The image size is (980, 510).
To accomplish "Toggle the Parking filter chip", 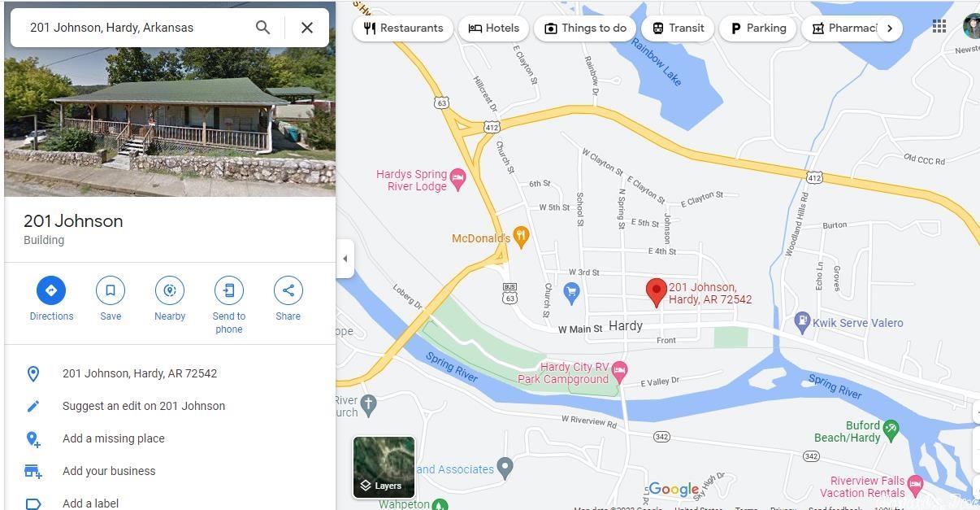I will coord(758,28).
